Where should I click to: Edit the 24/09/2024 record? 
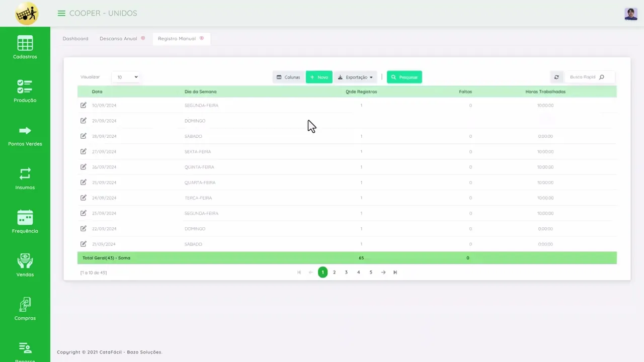click(84, 198)
